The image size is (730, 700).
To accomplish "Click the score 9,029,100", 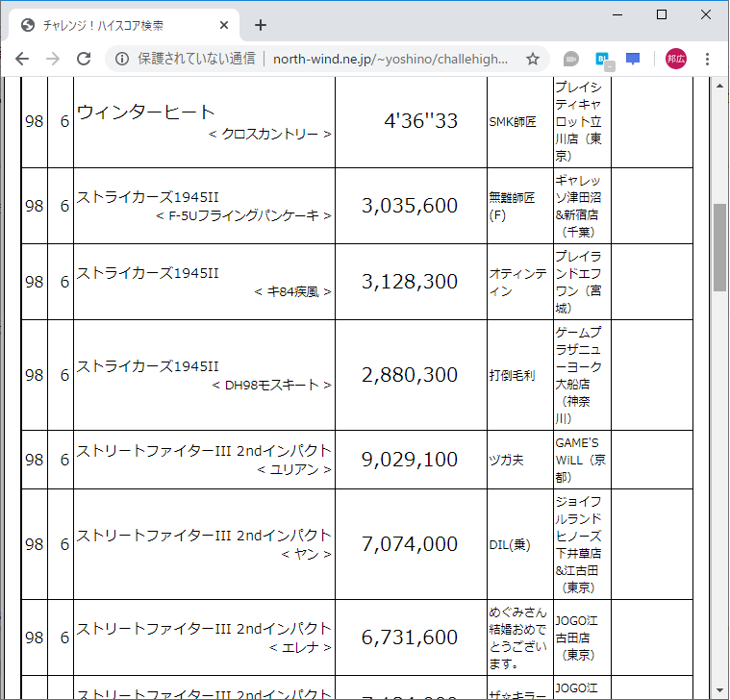I will [x=410, y=460].
